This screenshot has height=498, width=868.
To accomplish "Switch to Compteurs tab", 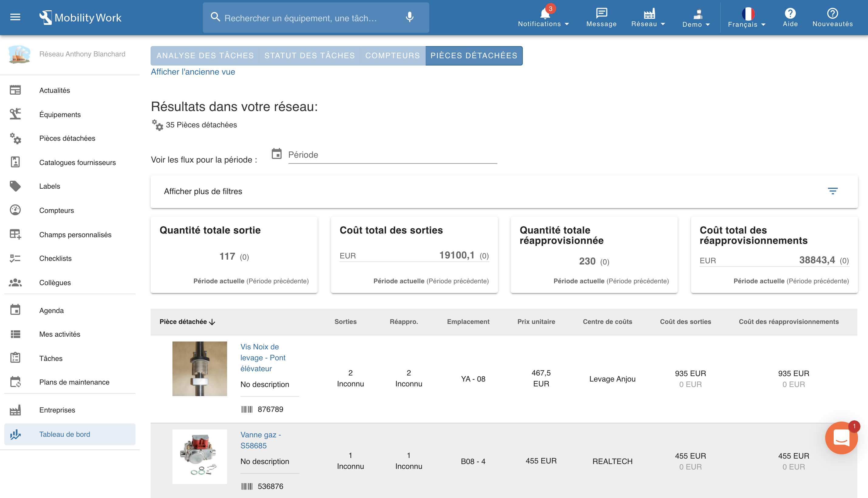I will pos(392,56).
